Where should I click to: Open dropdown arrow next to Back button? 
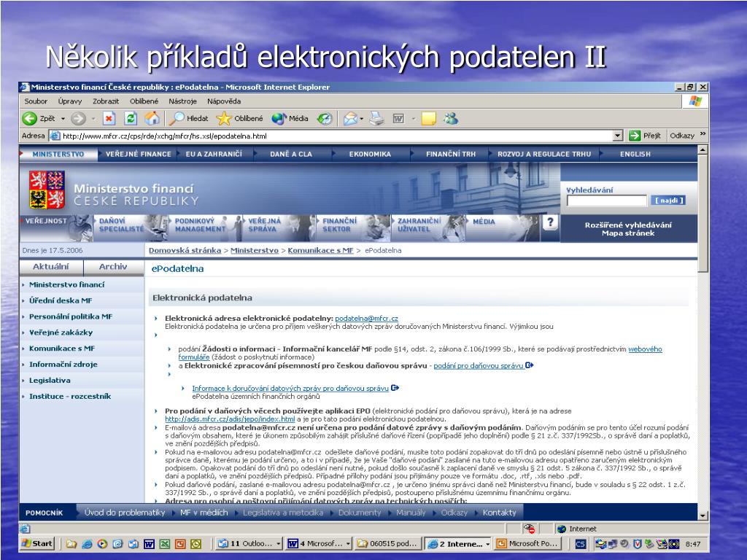63,119
